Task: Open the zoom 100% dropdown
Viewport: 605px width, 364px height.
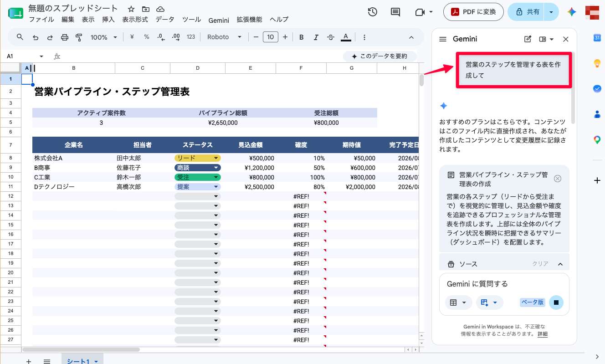Action: (x=104, y=37)
